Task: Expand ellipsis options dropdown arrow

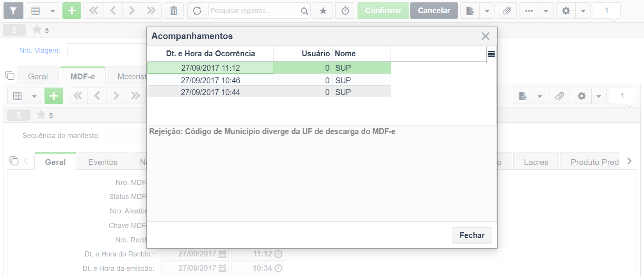Action: (546, 11)
